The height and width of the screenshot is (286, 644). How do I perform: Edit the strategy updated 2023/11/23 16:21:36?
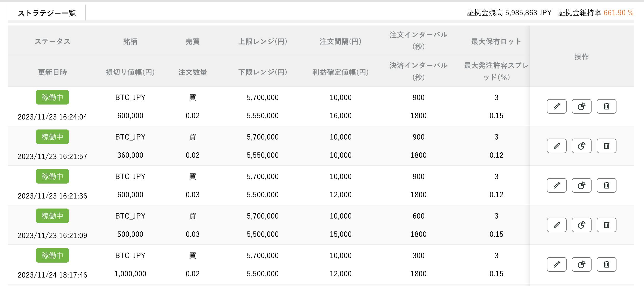pos(556,185)
